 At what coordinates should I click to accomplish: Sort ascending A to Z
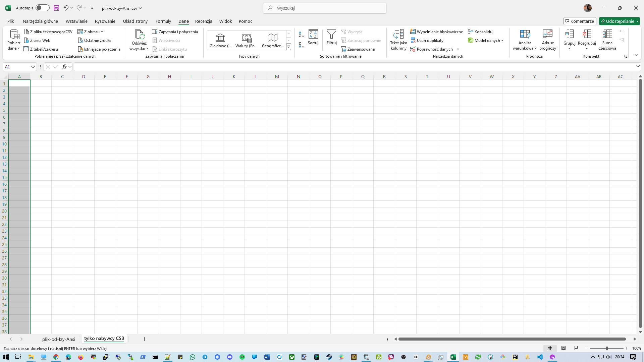(x=301, y=35)
